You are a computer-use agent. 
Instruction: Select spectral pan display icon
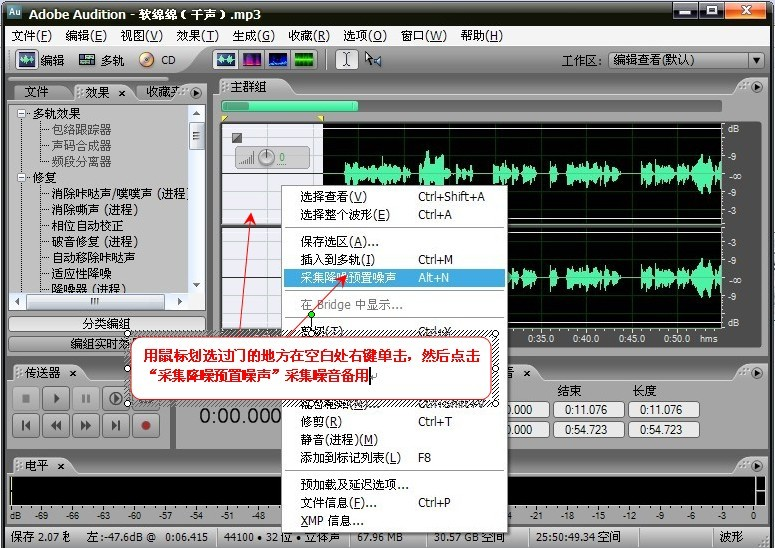coord(278,60)
